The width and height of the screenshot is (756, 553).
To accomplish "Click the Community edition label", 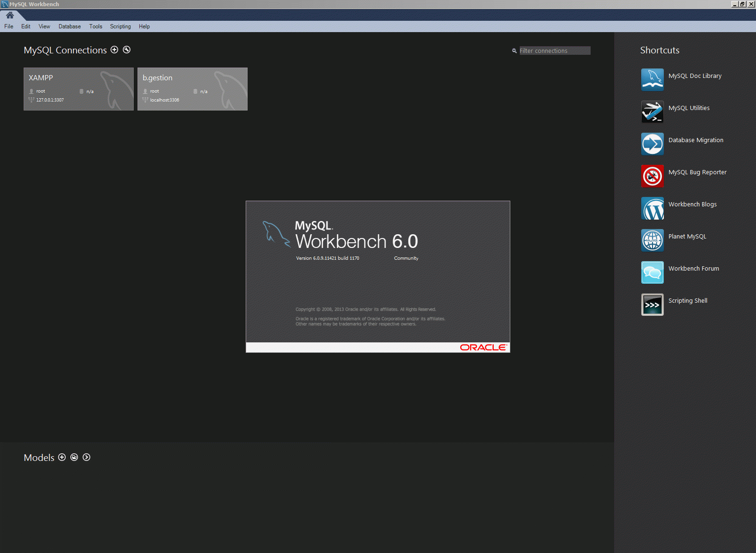I will click(406, 258).
